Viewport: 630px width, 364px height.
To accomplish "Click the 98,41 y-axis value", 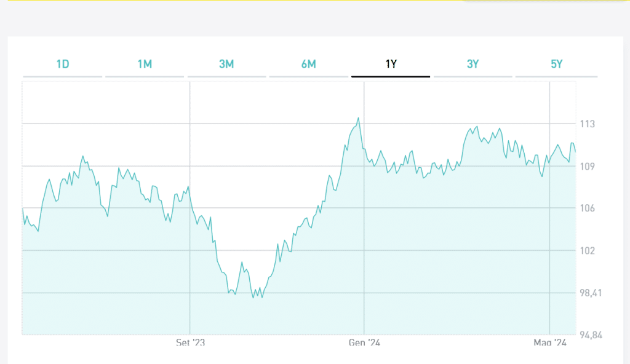I will [x=591, y=293].
